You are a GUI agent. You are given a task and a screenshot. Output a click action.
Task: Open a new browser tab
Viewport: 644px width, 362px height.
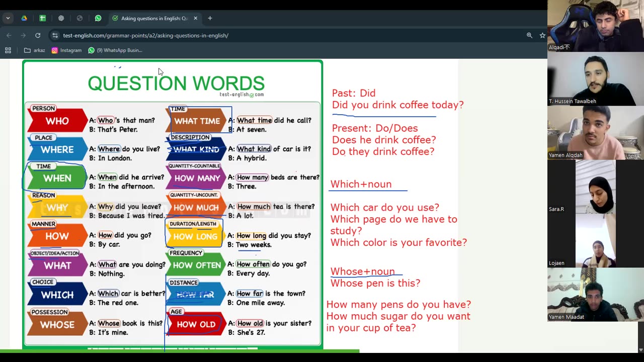click(x=210, y=18)
